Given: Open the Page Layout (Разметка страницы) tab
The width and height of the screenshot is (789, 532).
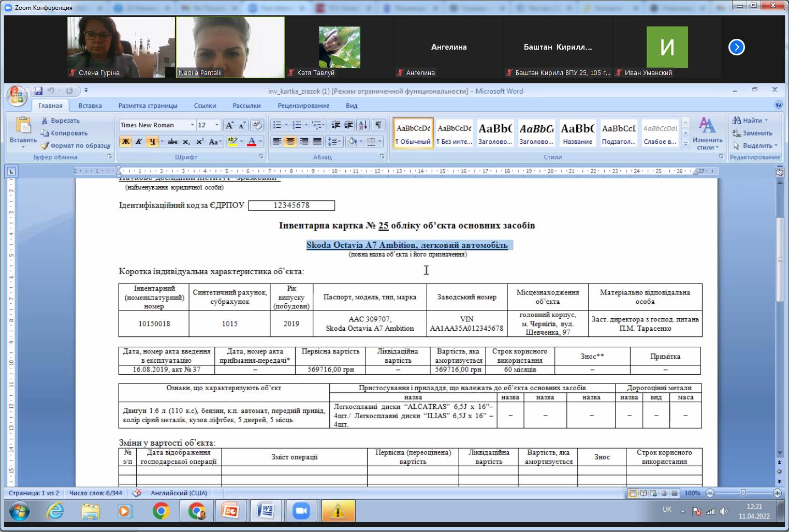Looking at the screenshot, I should tap(148, 106).
